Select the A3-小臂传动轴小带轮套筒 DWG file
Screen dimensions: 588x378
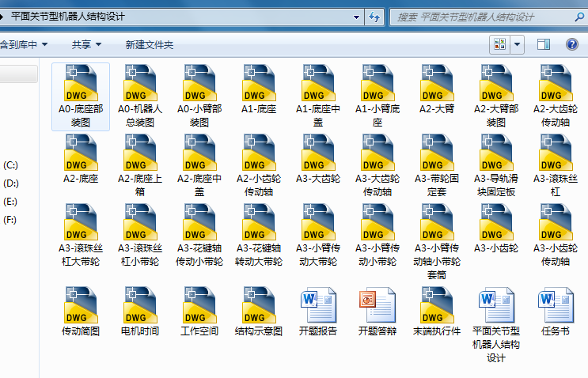point(437,242)
